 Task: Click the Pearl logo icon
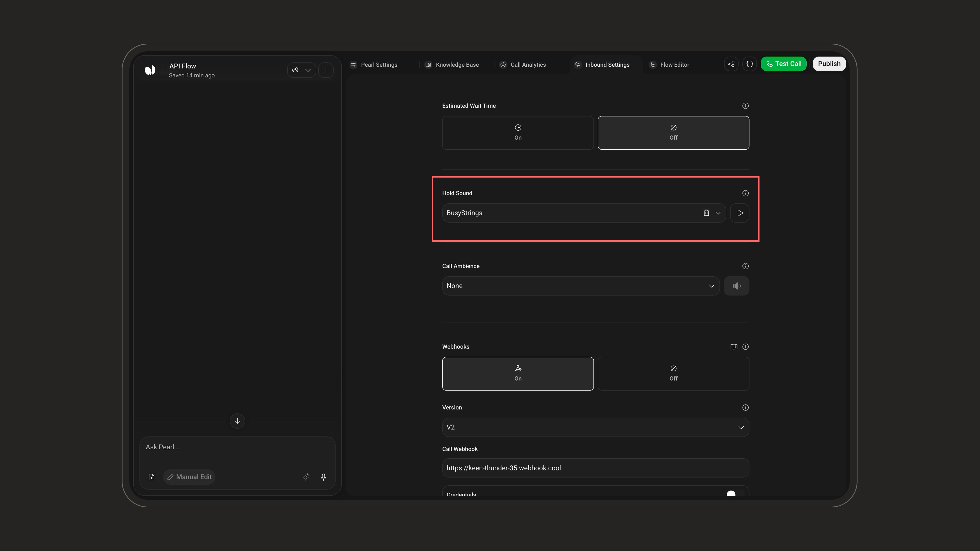pos(150,70)
